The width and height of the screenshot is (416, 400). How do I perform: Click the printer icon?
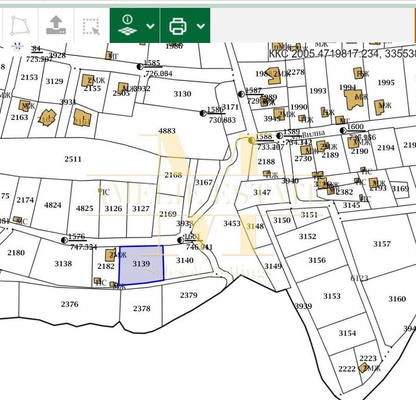click(x=178, y=26)
